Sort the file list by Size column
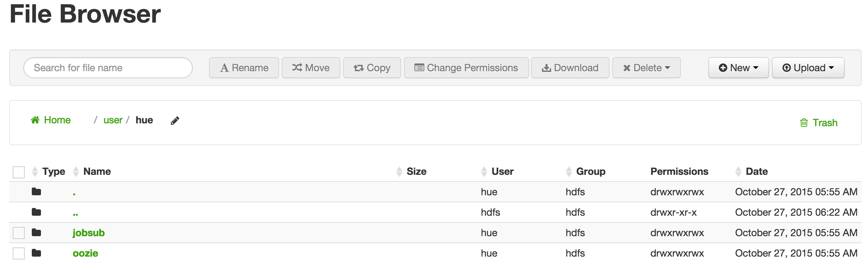This screenshot has width=868, height=270. [x=416, y=171]
